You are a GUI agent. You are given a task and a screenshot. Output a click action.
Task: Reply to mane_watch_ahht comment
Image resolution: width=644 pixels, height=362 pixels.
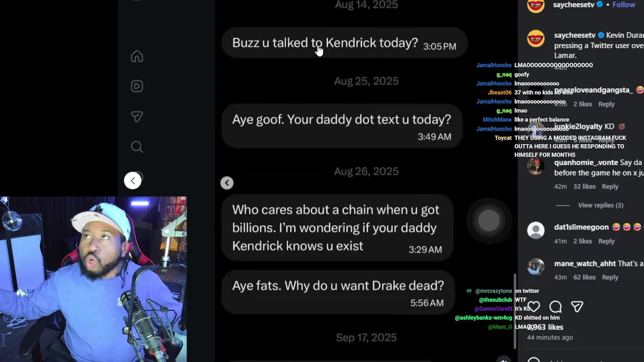pyautogui.click(x=610, y=278)
